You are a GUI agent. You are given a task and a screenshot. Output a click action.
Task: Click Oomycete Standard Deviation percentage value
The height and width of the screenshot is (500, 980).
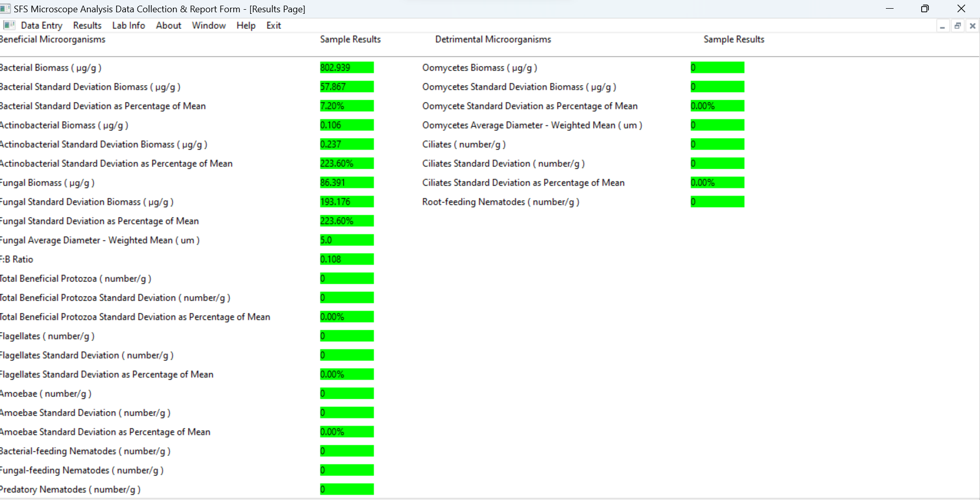tap(717, 106)
